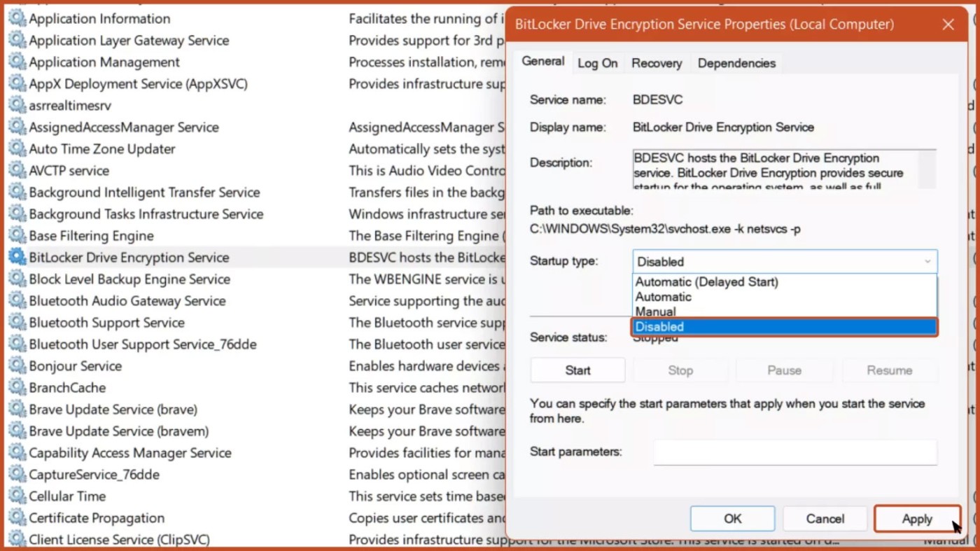Click gear icon beside Bluetooth Audio Gateway Service
Image resolution: width=980 pixels, height=551 pixels.
17,300
